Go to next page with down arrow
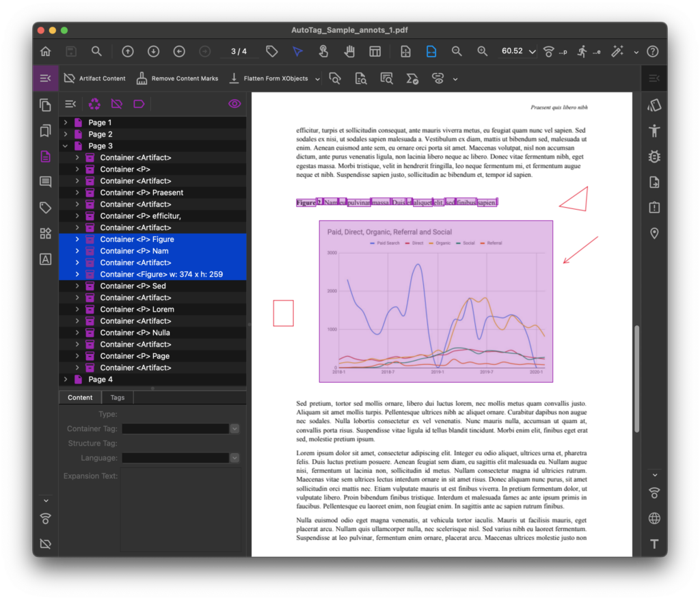This screenshot has width=700, height=600. point(154,51)
